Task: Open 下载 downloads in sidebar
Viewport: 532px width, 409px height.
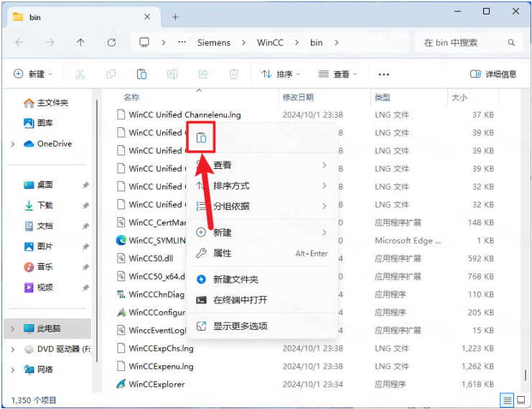Action: click(38, 205)
